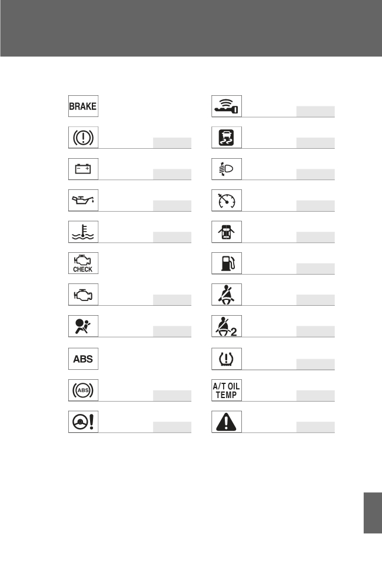Click the CHECK engine icon
The height and width of the screenshot is (588, 382).
(84, 263)
